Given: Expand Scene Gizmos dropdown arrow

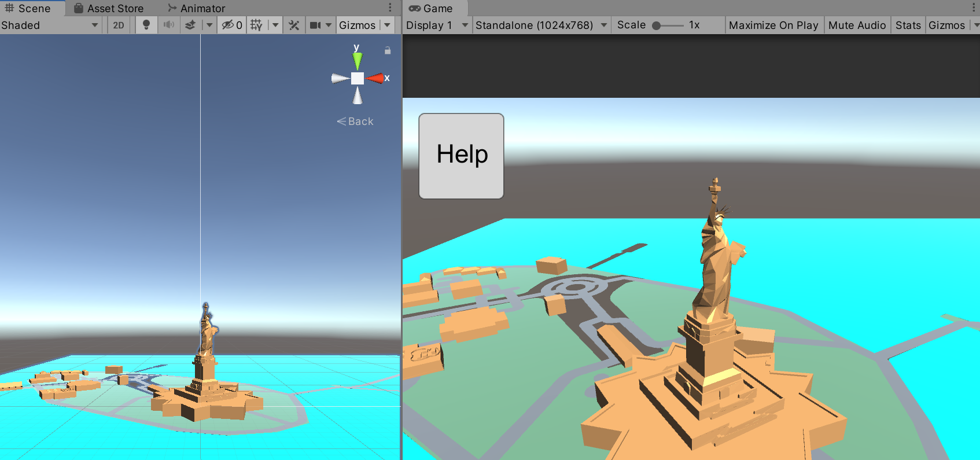Looking at the screenshot, I should point(388,25).
